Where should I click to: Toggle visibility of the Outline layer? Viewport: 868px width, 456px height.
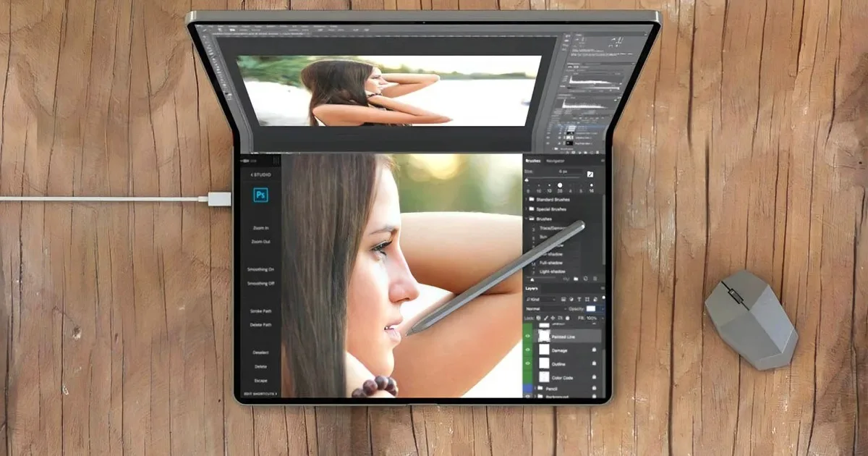(527, 363)
